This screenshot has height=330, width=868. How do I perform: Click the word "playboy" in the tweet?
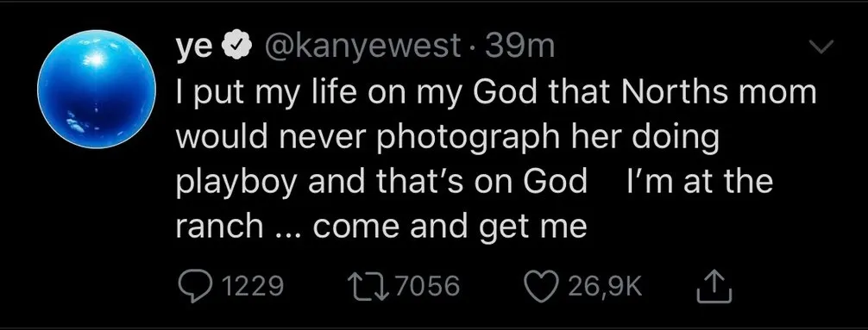click(x=237, y=183)
